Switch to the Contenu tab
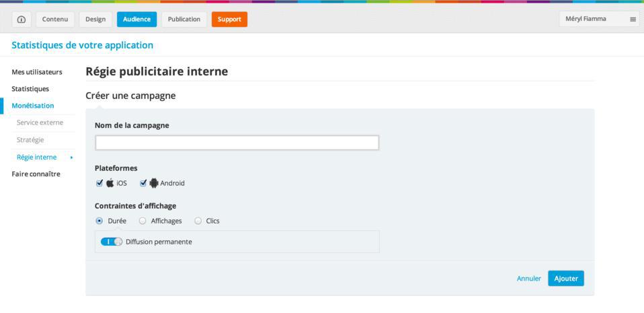Viewport: 644px width, 313px height. click(55, 20)
